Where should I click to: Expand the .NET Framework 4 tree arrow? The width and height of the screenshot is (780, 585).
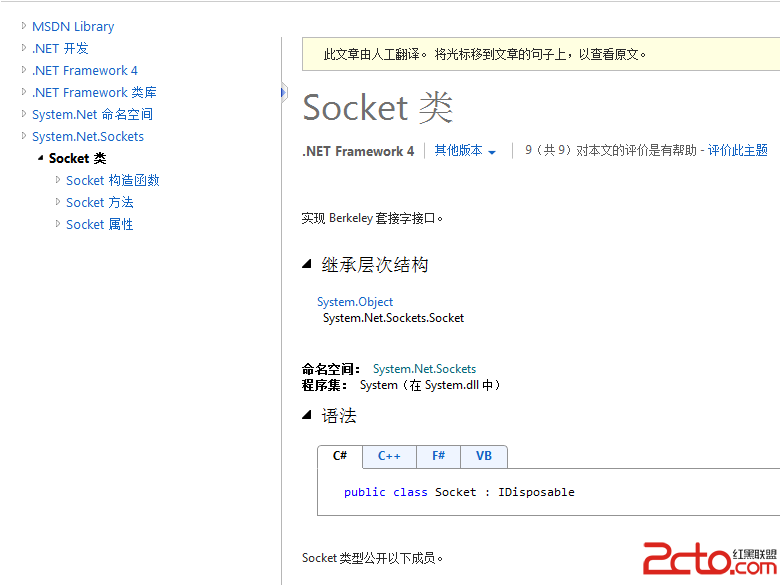tap(23, 70)
